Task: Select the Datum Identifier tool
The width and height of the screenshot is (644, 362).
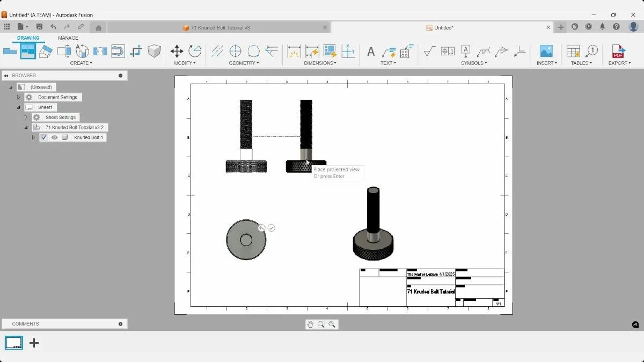Action: [465, 51]
